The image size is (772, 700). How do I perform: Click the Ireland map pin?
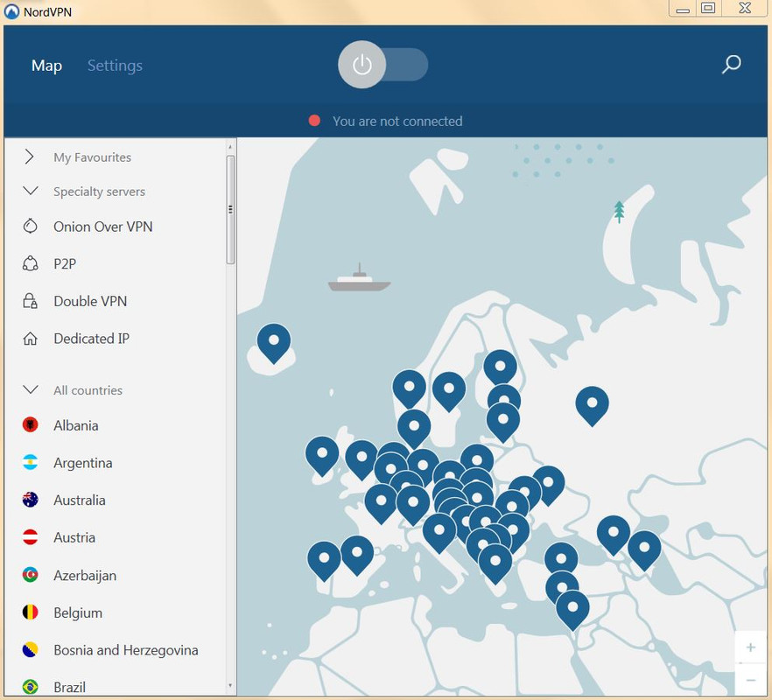pos(322,453)
